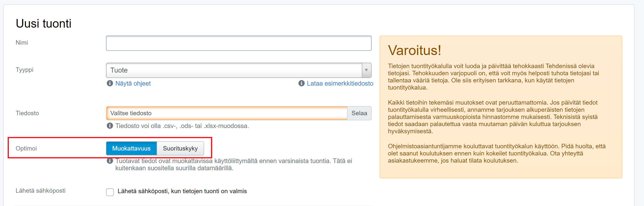Open the Näytä ohjeet link
Image resolution: width=644 pixels, height=206 pixels.
pyautogui.click(x=133, y=83)
